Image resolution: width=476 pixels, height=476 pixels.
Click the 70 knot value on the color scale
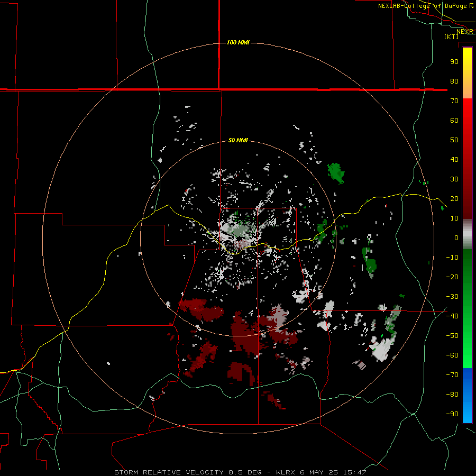point(454,101)
